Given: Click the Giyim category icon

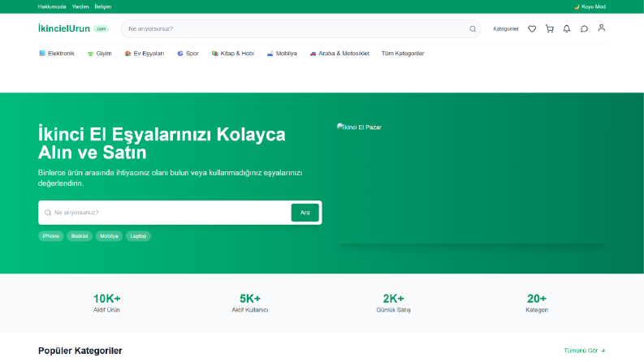Looking at the screenshot, I should pos(90,54).
